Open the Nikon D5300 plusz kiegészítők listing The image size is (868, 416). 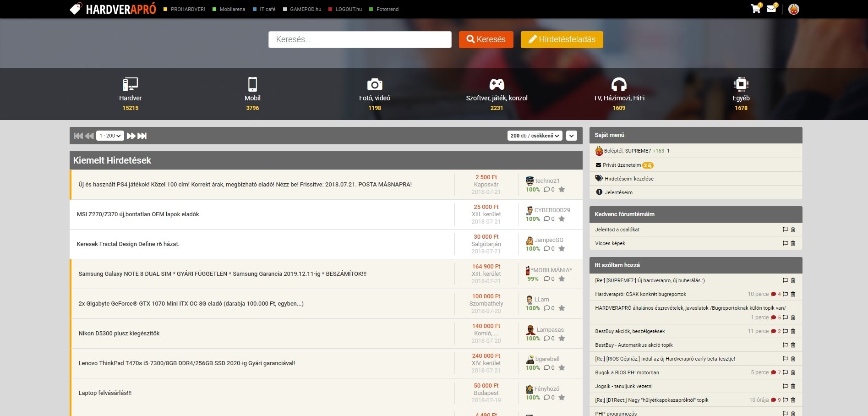(119, 334)
